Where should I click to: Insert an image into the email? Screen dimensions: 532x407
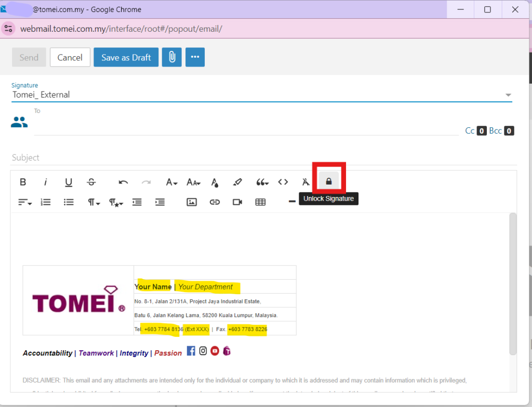[192, 202]
